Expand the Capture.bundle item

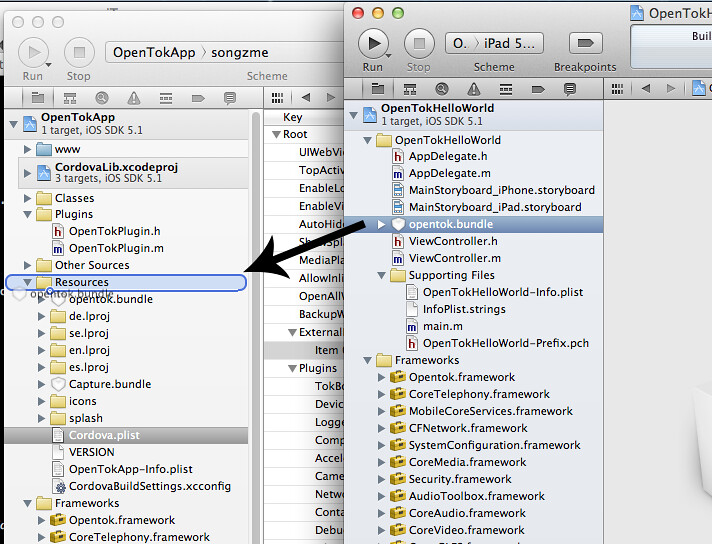coord(41,384)
